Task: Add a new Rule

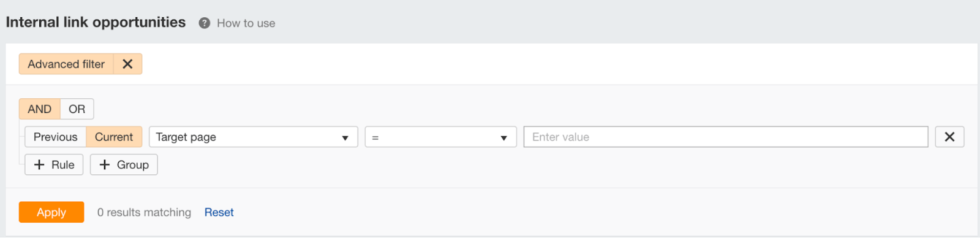Action: (x=54, y=164)
